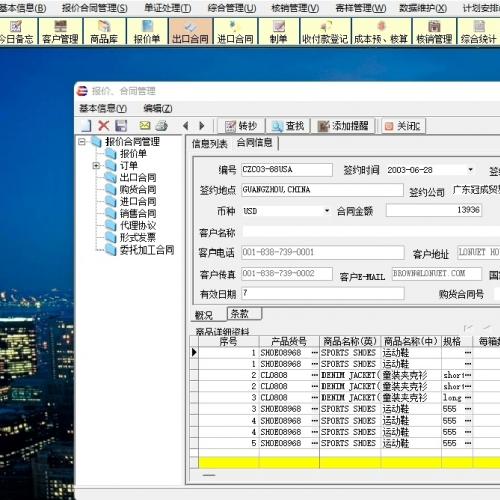Open 进口合同 in main toolbar
The height and width of the screenshot is (500, 500).
pos(235,32)
